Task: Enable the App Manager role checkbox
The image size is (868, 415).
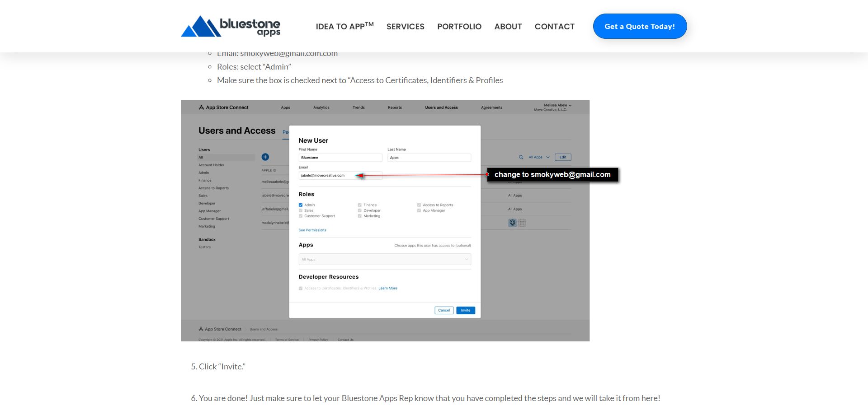Action: [419, 210]
